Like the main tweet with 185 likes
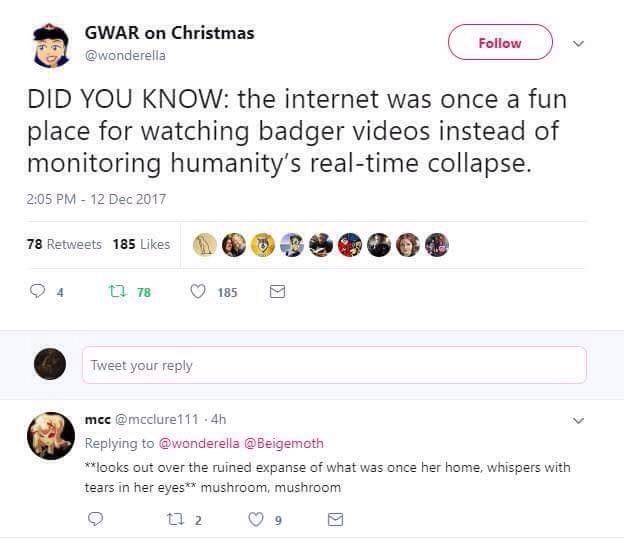624x544 pixels. [197, 293]
